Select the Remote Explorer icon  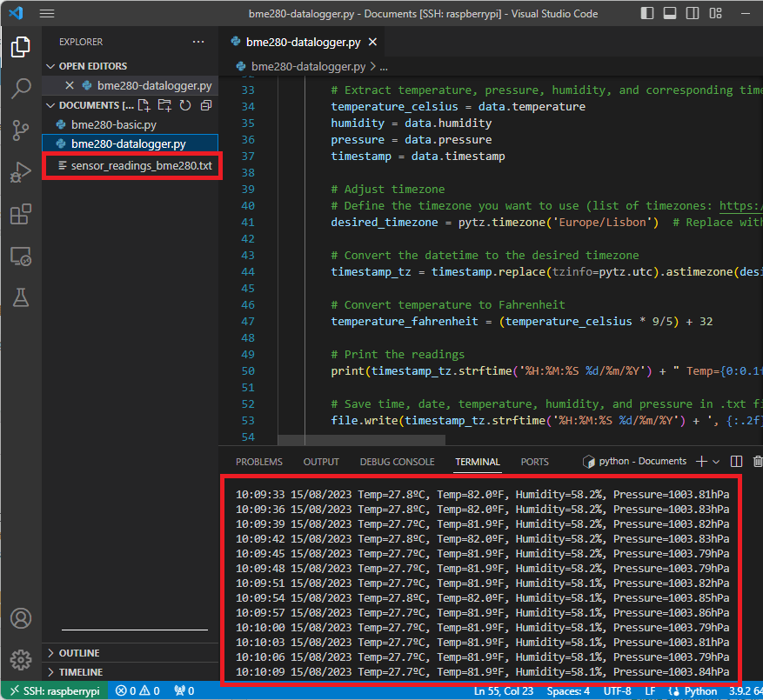(x=21, y=256)
